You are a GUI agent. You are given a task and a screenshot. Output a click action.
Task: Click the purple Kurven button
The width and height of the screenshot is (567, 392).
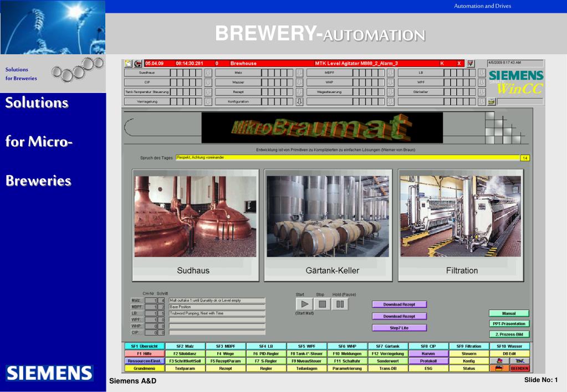(428, 354)
